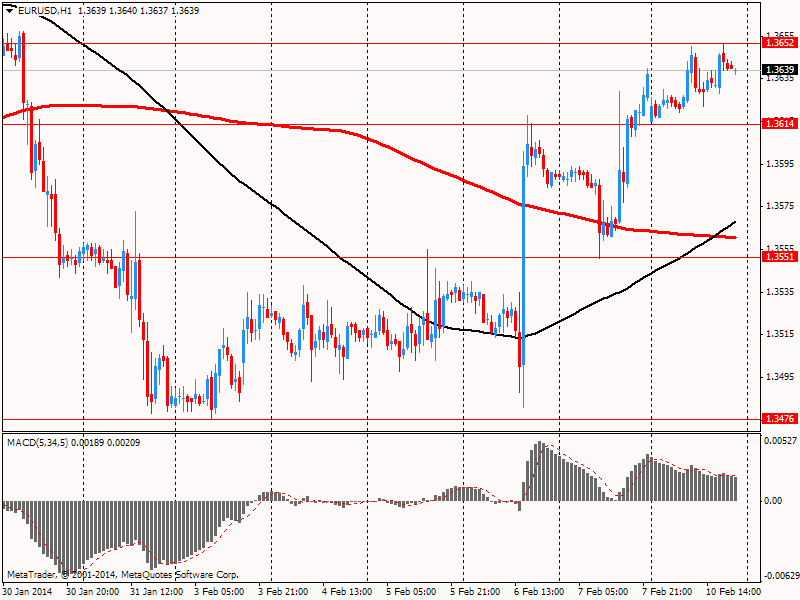Viewport: 800px width, 600px height.
Task: Click the chart menu triangle beside EURUSD,H1
Action: pyautogui.click(x=10, y=10)
